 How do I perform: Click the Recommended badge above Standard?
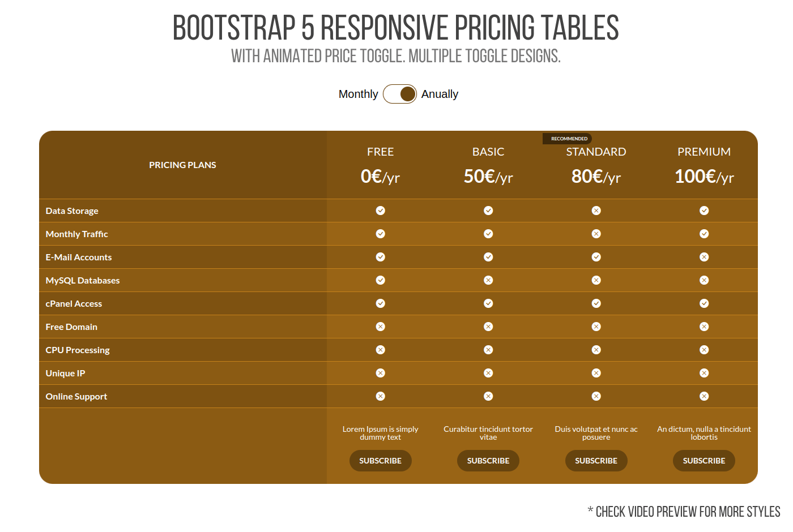pyautogui.click(x=569, y=139)
